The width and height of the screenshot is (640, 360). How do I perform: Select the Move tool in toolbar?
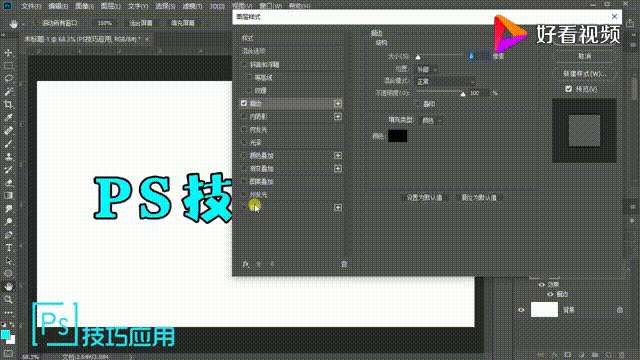tap(8, 53)
